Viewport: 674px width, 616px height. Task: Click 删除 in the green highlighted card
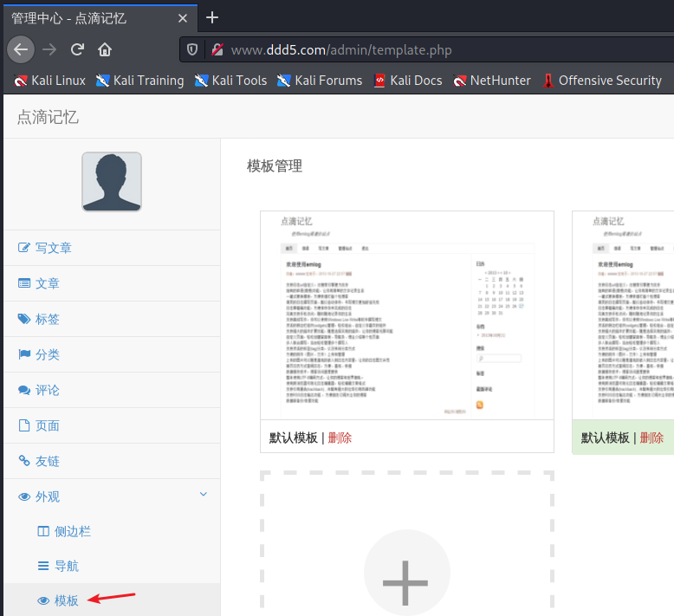click(x=651, y=438)
